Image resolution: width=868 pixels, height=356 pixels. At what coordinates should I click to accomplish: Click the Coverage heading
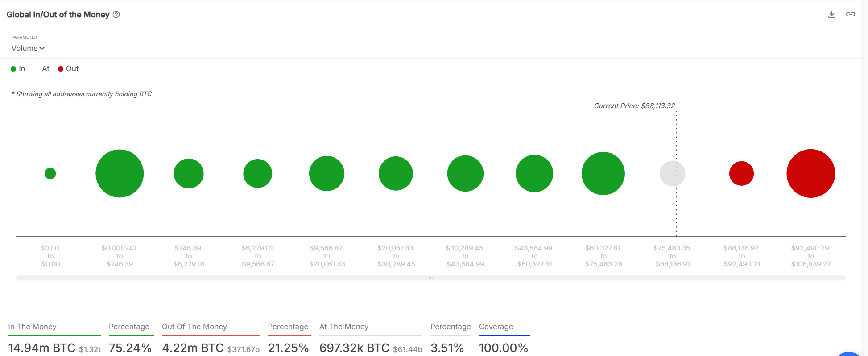(x=496, y=327)
